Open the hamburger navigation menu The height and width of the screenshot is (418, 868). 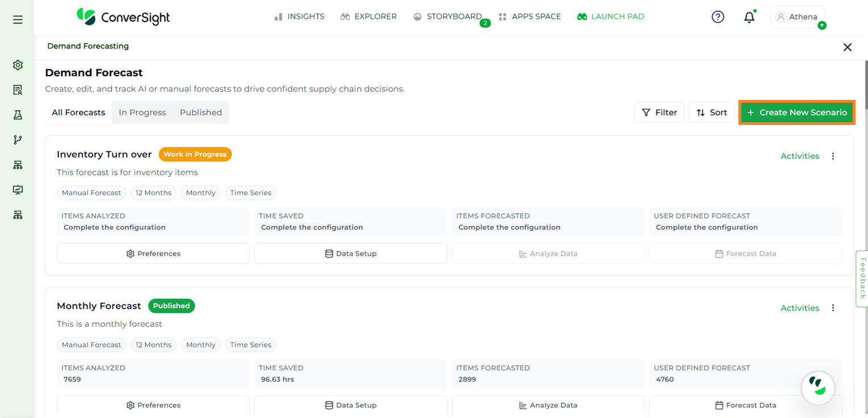18,20
